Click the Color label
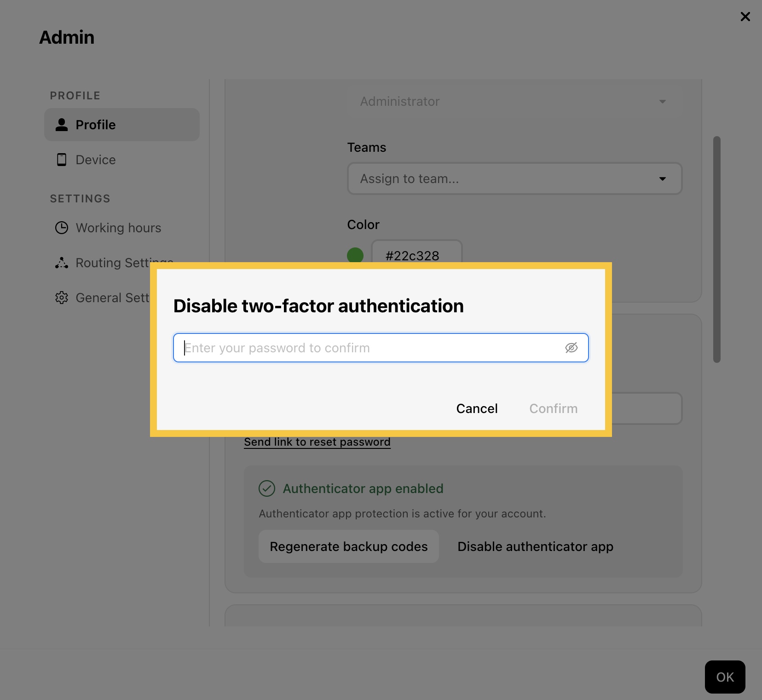Screen dimensions: 762x700 pos(364,224)
